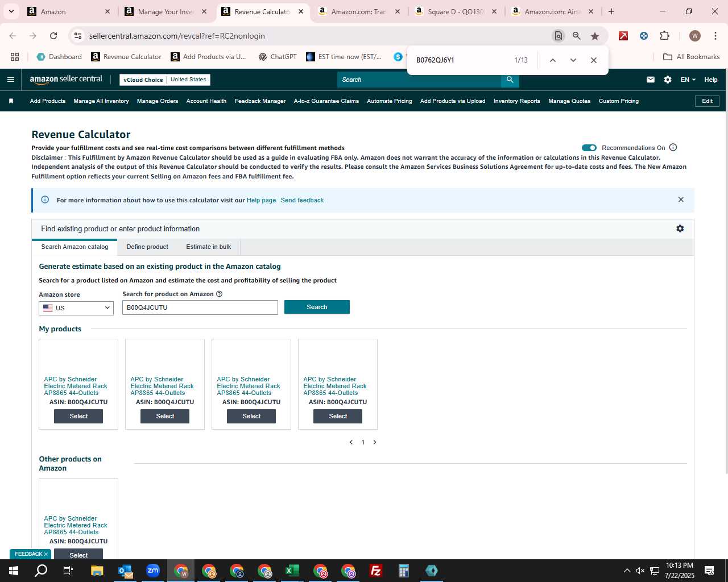
Task: Open Excel from the taskbar
Action: coord(292,571)
